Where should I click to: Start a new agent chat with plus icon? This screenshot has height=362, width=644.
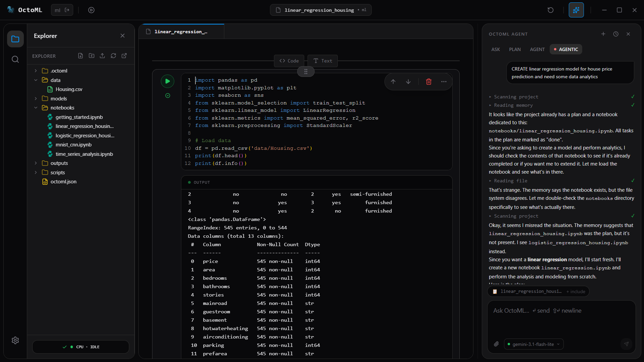[603, 34]
